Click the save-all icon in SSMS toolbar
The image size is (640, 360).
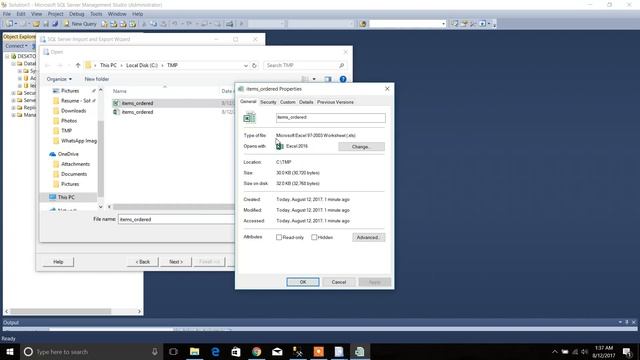(55, 24)
